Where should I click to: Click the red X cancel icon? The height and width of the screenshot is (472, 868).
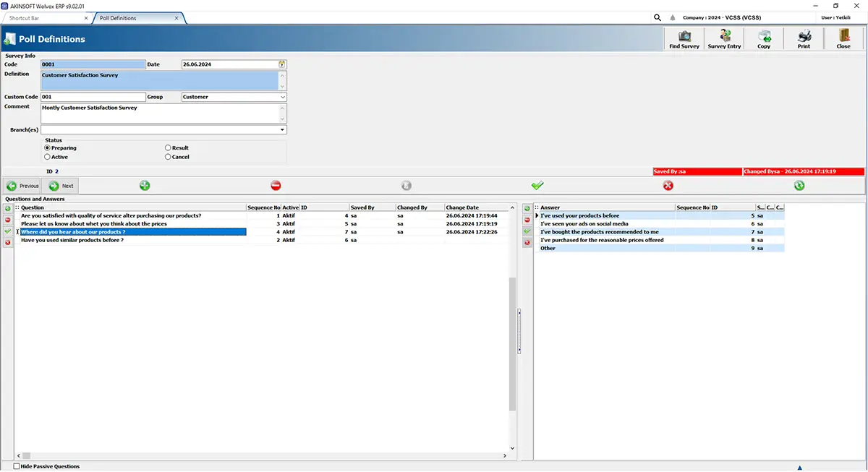668,186
